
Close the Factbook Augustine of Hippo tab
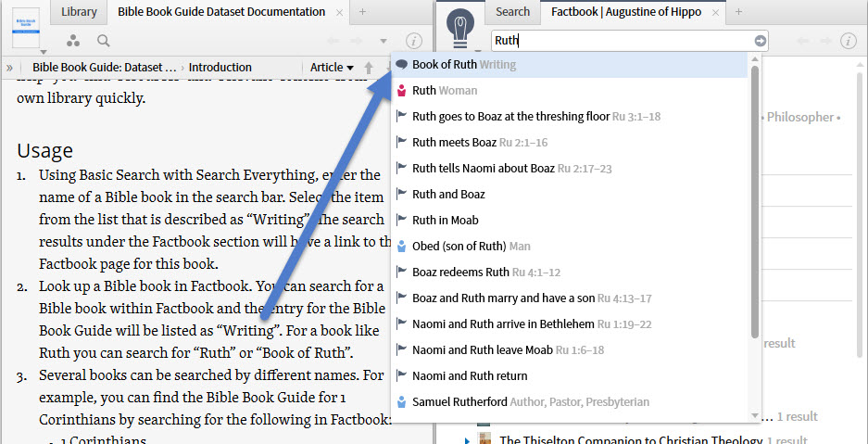click(x=716, y=12)
